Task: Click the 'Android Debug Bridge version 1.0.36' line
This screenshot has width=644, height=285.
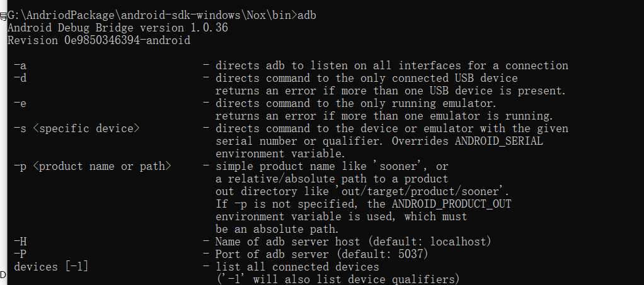Action: [118, 28]
